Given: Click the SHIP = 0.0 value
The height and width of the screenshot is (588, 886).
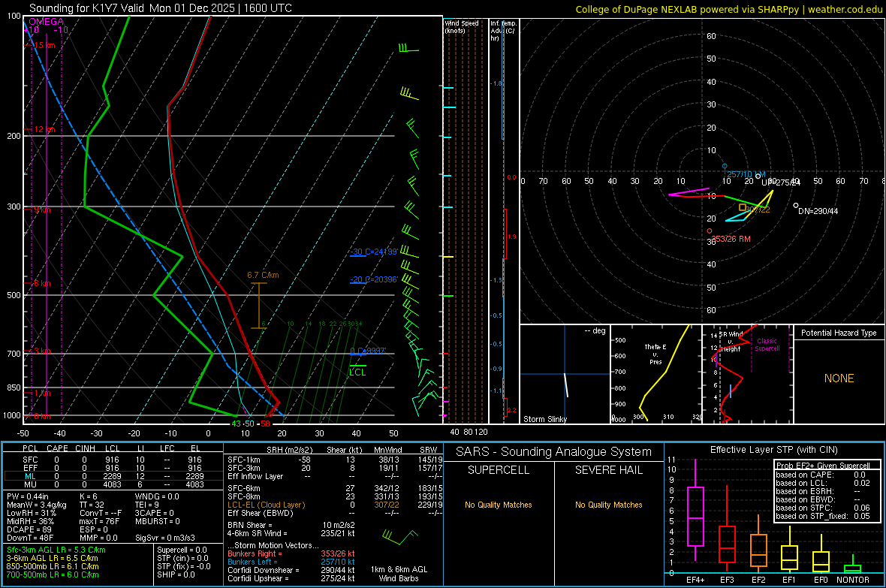Looking at the screenshot, I should (x=176, y=574).
